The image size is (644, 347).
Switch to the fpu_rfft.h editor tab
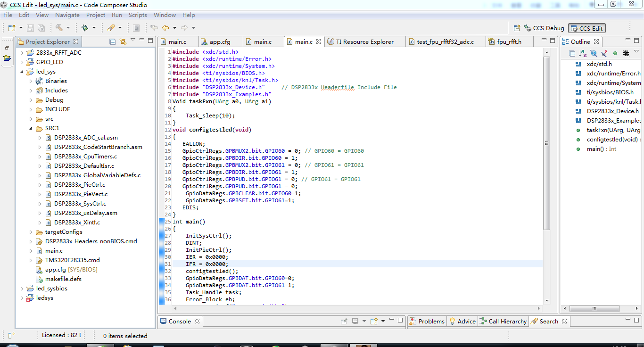(509, 41)
